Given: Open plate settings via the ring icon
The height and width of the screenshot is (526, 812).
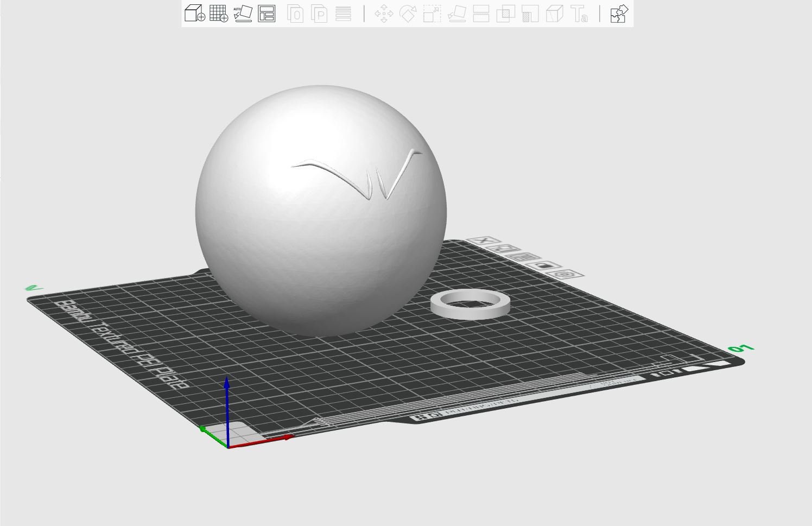Looking at the screenshot, I should [563, 274].
